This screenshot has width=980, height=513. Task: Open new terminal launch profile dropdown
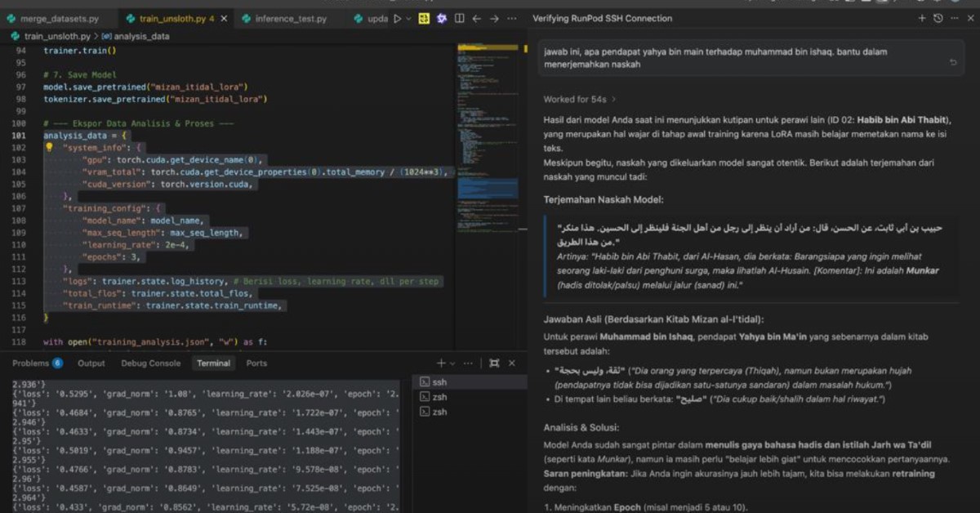point(452,364)
